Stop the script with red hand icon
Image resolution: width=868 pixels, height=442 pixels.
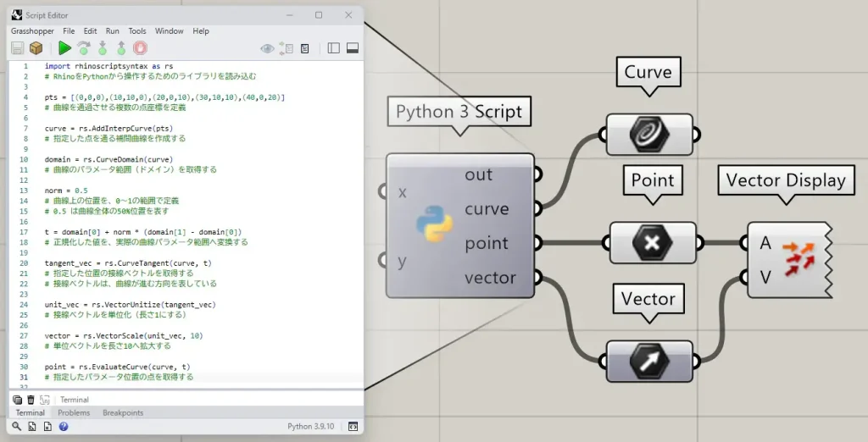140,48
